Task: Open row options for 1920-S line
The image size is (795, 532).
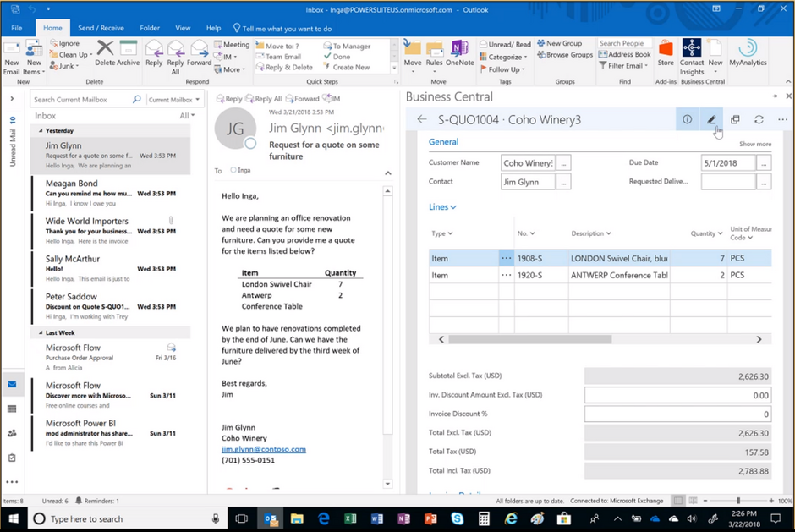Action: 506,275
